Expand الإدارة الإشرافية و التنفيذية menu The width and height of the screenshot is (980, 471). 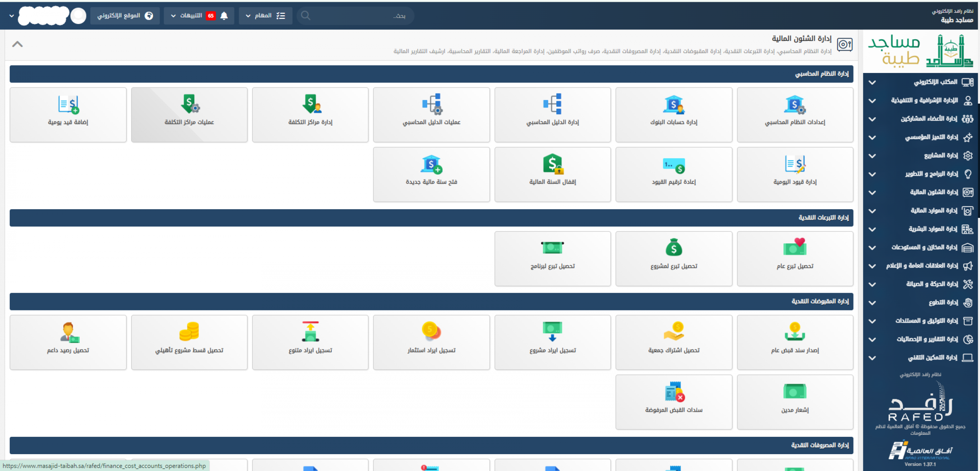(920, 100)
